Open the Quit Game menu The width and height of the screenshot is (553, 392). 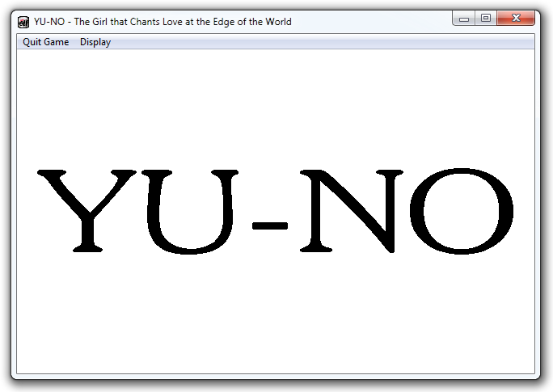point(46,42)
